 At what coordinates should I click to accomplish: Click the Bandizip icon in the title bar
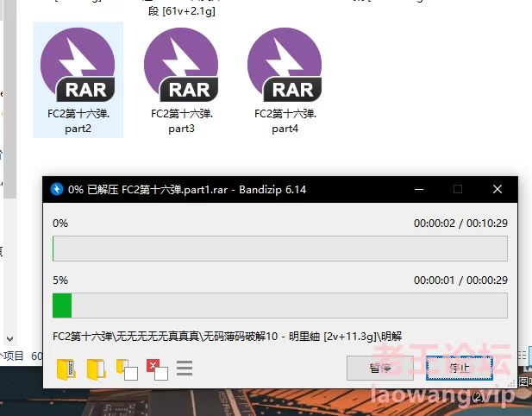pos(57,189)
